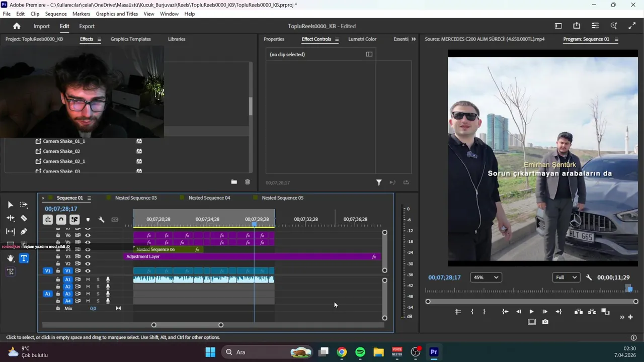Open the Effect Controls panel menu
The height and width of the screenshot is (362, 644).
click(x=337, y=39)
